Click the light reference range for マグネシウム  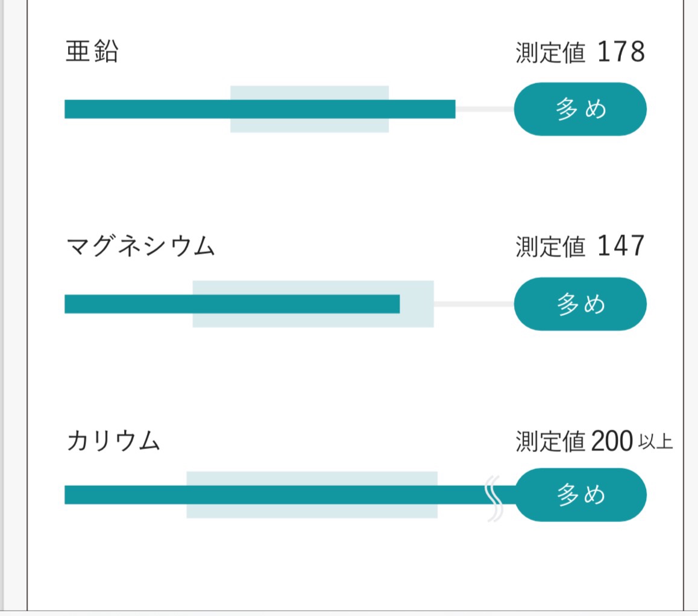pos(417,304)
